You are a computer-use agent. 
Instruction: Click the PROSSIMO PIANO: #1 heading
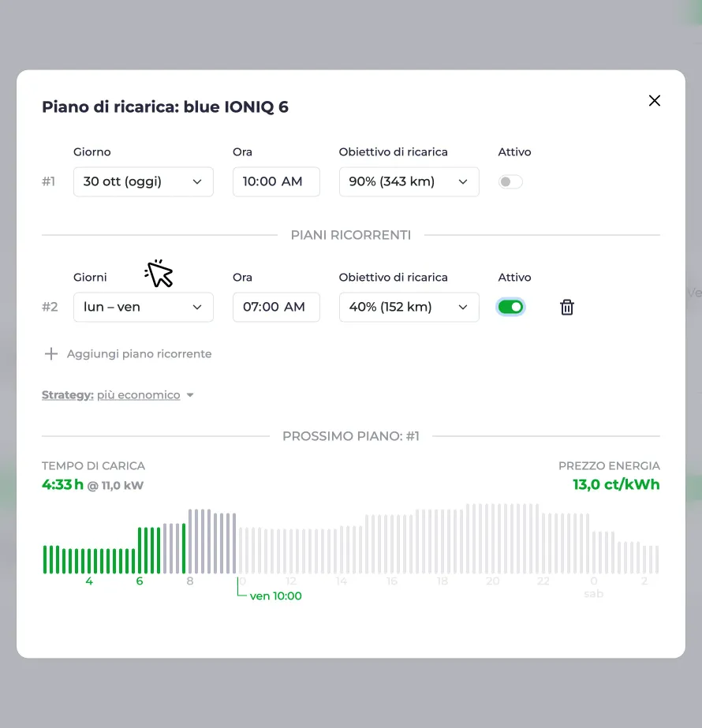tap(351, 436)
